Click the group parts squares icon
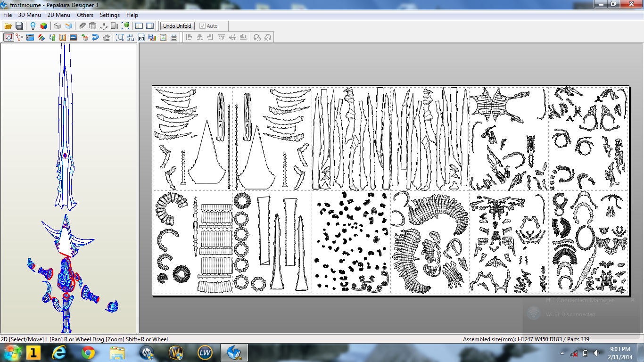The height and width of the screenshot is (362, 644). [x=130, y=37]
